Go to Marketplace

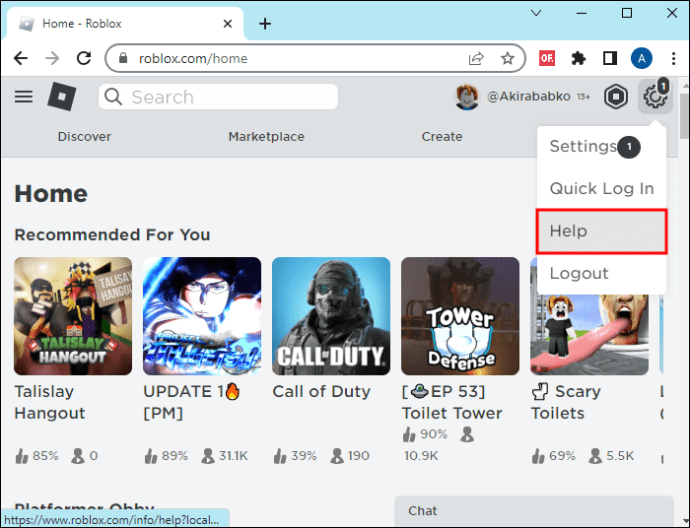tap(266, 136)
